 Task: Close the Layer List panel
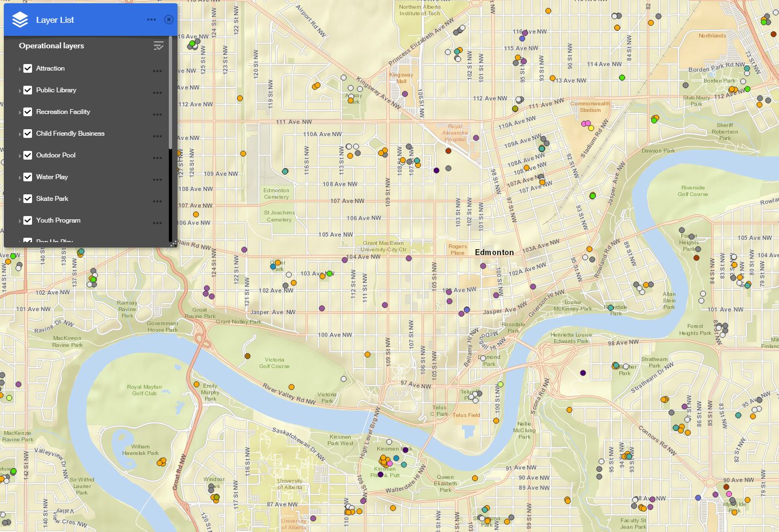click(x=169, y=20)
